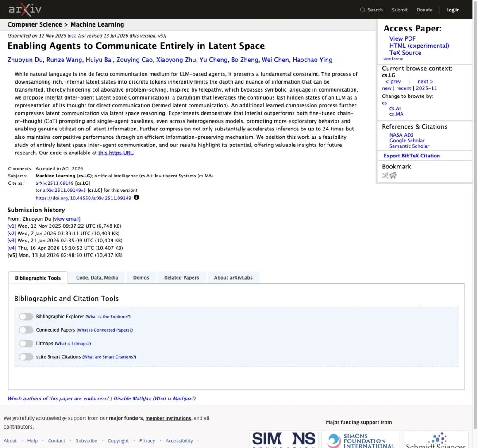Open the About arXivLabs tab
The height and width of the screenshot is (448, 478).
[x=233, y=277]
